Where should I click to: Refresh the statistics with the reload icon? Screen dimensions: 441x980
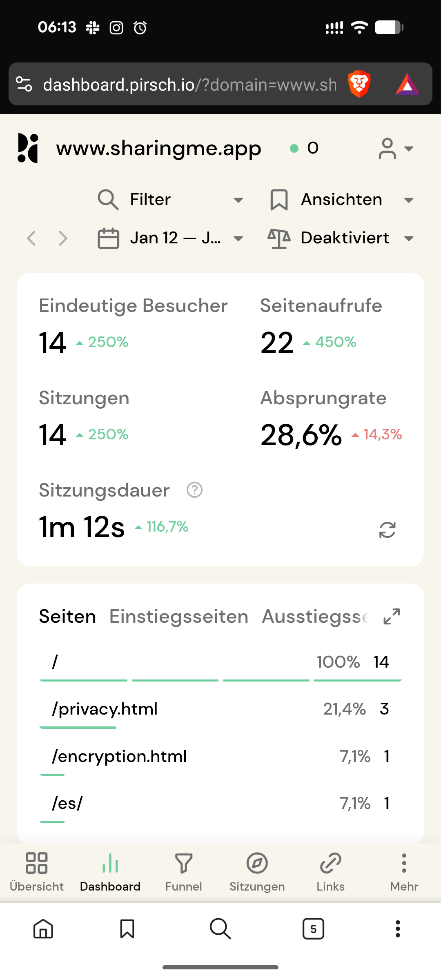(x=387, y=530)
